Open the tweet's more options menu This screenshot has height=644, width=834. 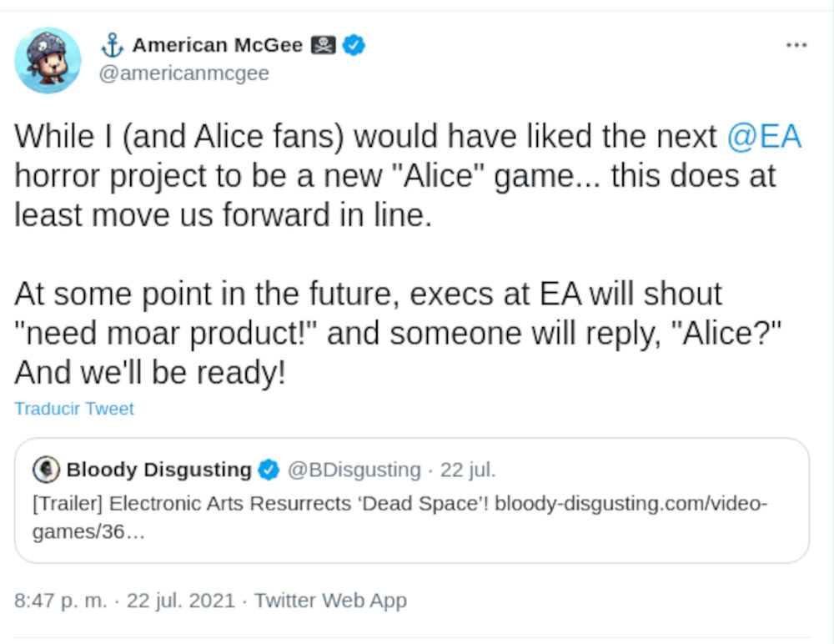coord(796,45)
